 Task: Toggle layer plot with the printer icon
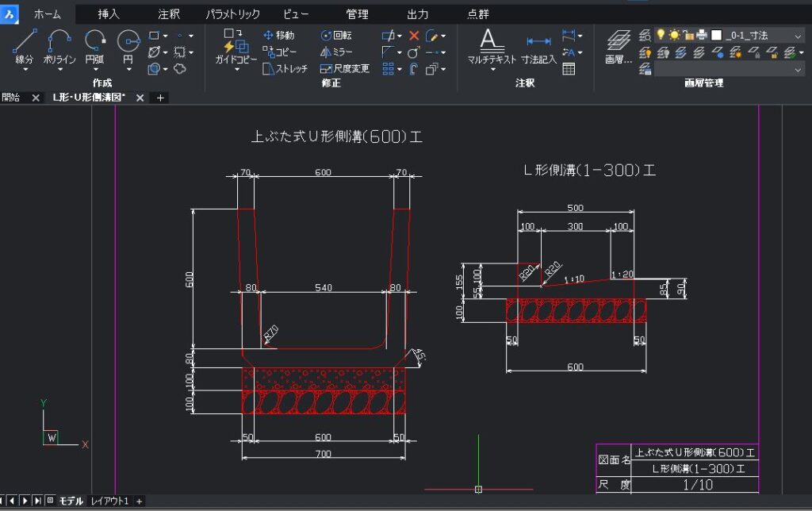click(x=701, y=35)
